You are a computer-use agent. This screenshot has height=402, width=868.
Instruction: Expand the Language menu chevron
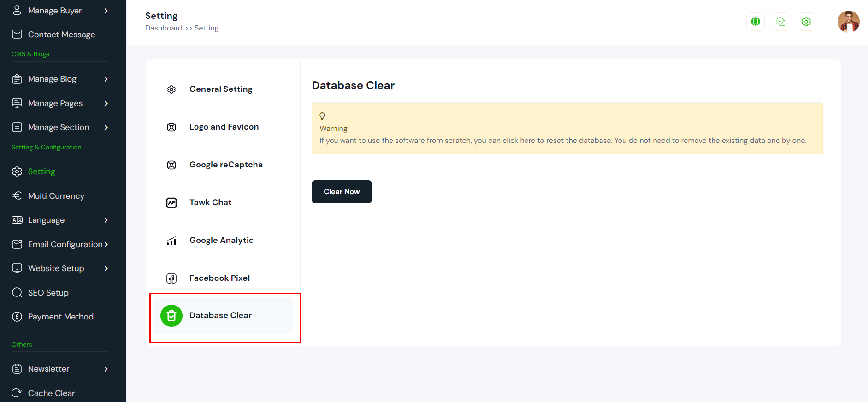(106, 220)
